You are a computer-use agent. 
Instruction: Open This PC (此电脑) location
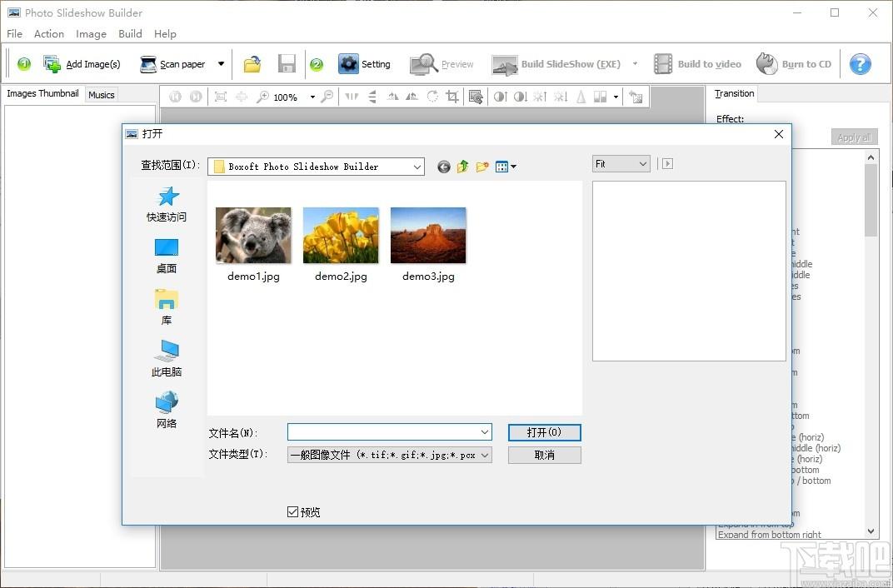pos(167,351)
